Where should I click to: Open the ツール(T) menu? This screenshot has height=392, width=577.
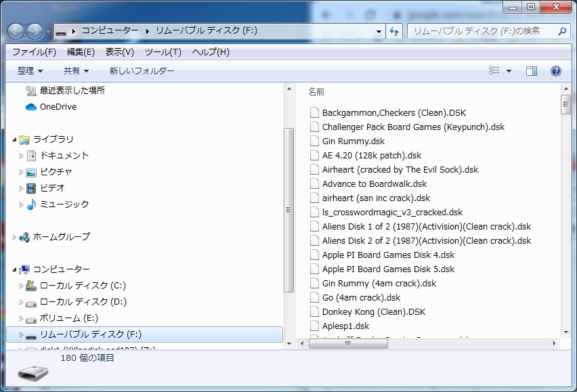[x=163, y=52]
